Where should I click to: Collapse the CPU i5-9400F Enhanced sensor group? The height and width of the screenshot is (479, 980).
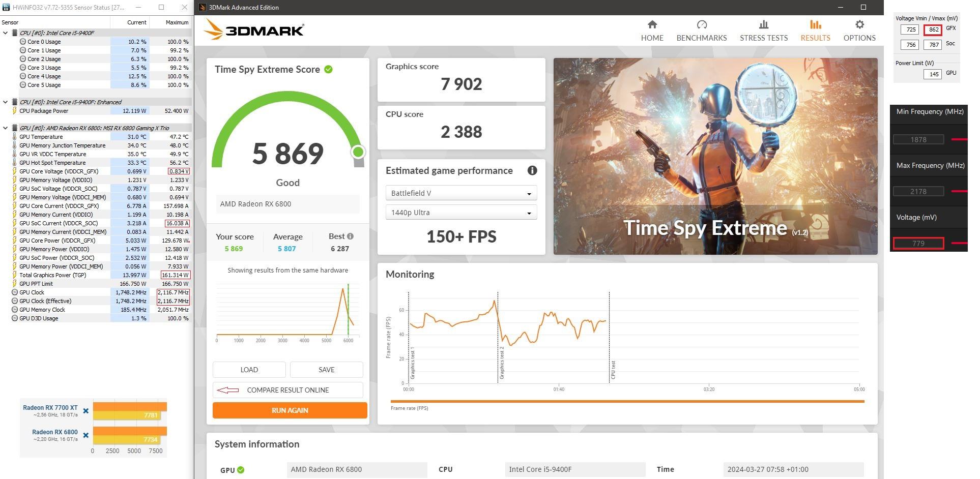point(6,102)
